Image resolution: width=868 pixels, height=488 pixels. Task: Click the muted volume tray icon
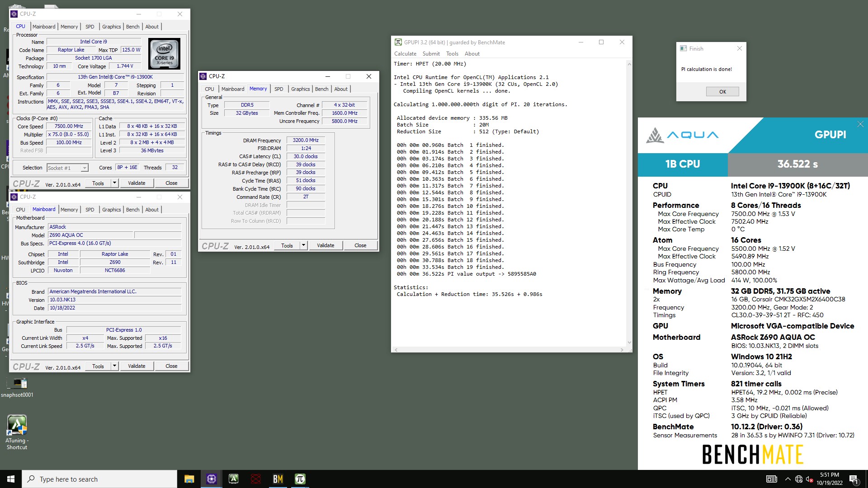(809, 479)
